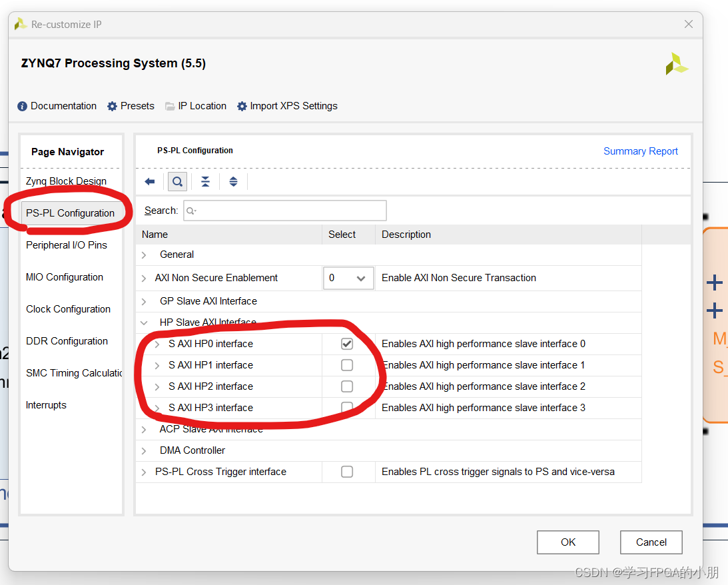Open the Summary Report link
Image resolution: width=728 pixels, height=585 pixels.
(x=640, y=151)
